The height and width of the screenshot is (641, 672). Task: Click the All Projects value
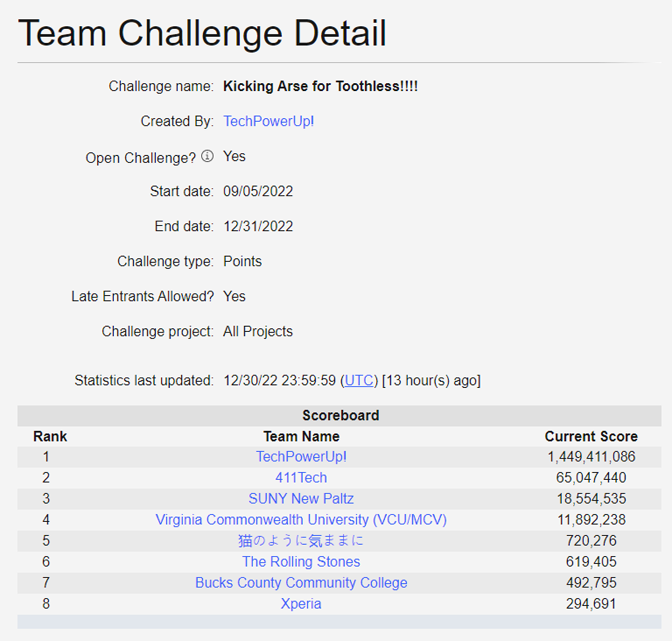258,332
